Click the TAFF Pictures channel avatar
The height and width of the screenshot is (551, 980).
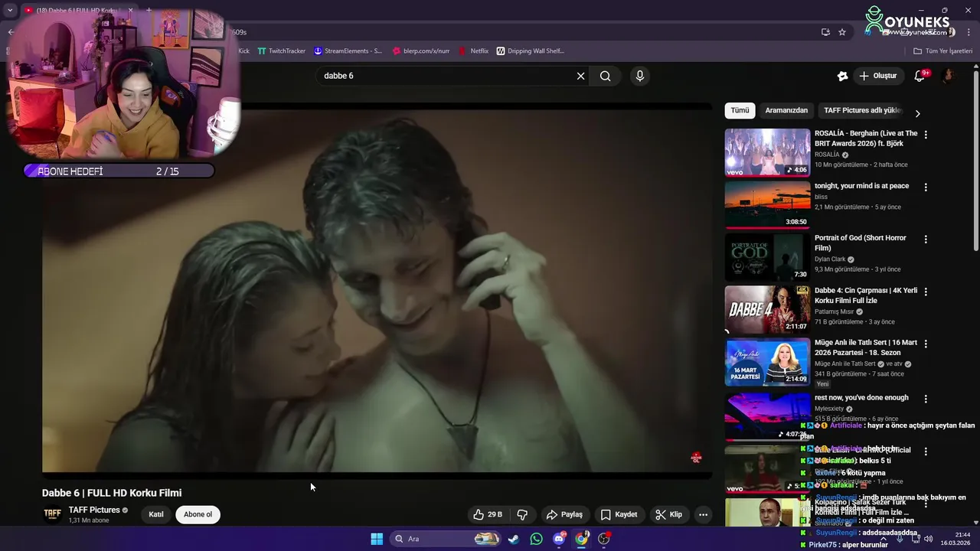[x=52, y=514]
